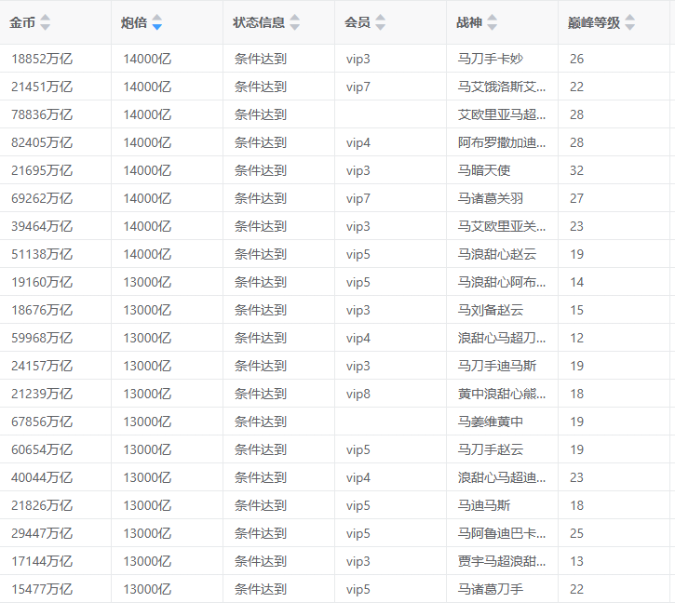
Task: Click the sort arrows beside 炮倍 header
Action: point(157,22)
